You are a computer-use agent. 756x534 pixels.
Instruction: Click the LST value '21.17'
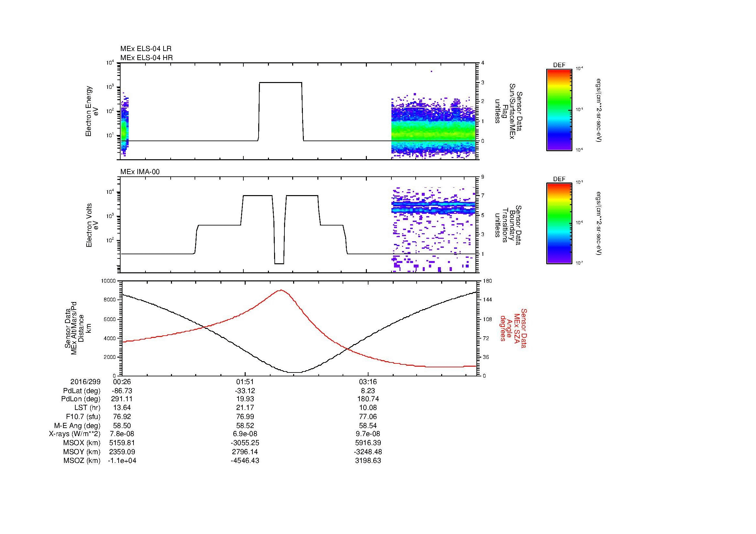(x=245, y=408)
